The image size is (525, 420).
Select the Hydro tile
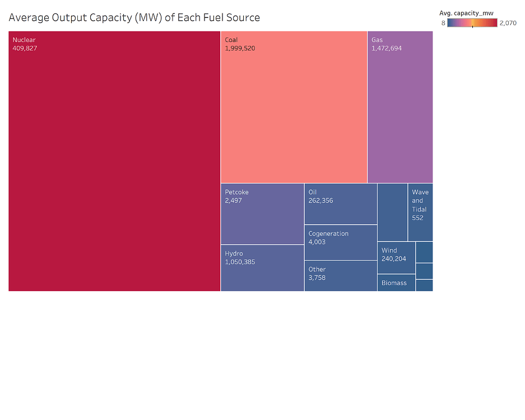click(262, 268)
